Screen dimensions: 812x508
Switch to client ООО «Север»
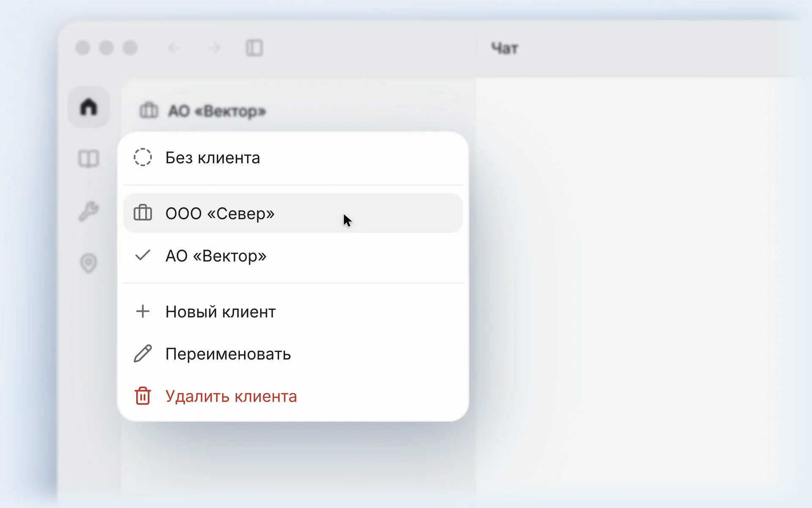point(293,213)
